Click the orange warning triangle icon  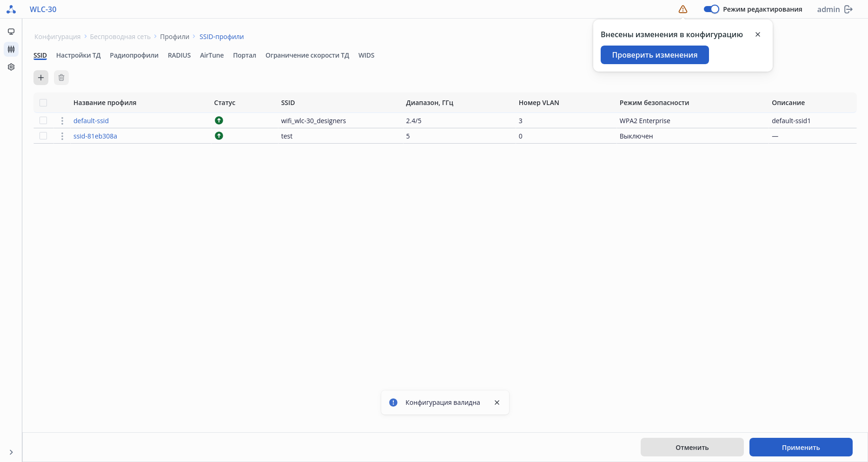coord(682,9)
